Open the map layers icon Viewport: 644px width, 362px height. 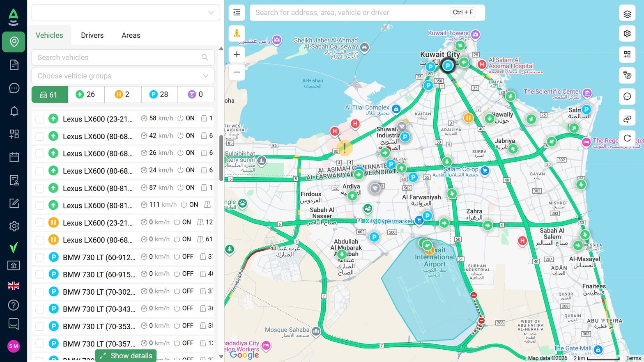(627, 14)
